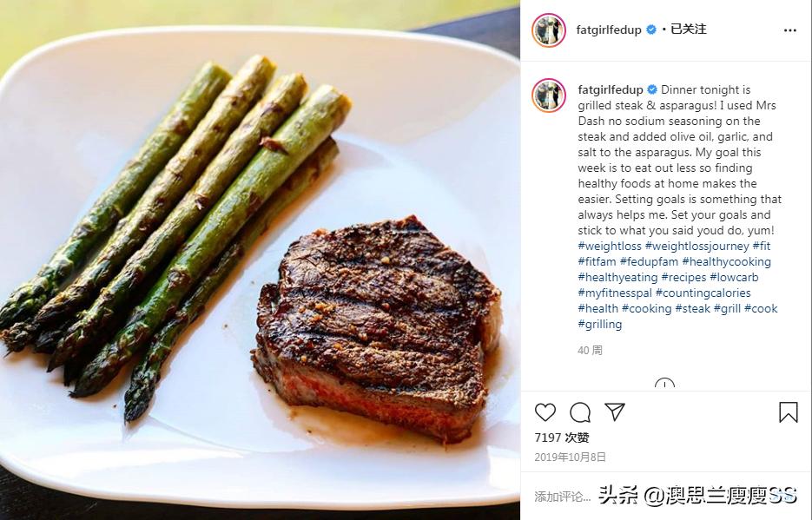The image size is (812, 520).
Task: Share post with paper plane icon
Action: point(615,411)
